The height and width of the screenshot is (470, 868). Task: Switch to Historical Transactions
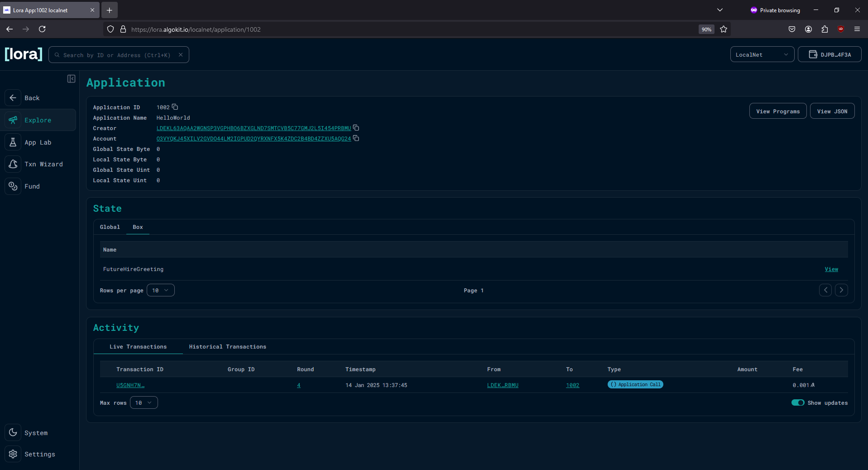(227, 346)
